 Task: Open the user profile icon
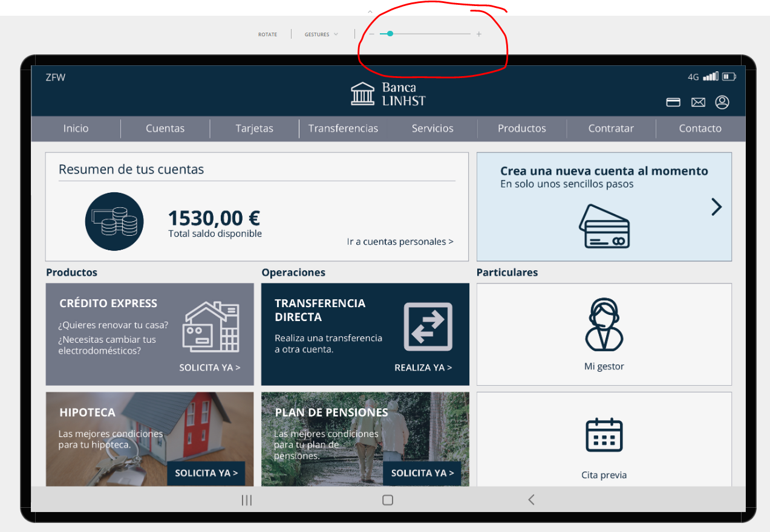click(x=722, y=102)
